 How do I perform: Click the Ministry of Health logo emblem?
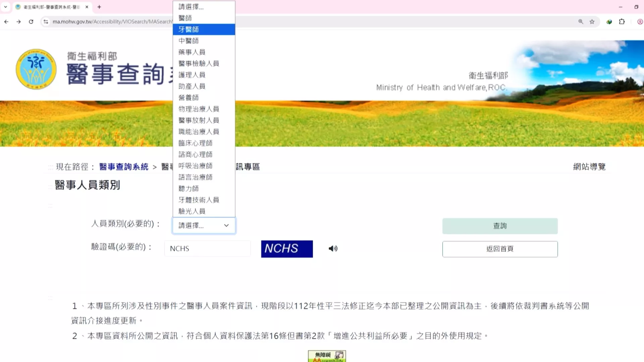pos(36,69)
